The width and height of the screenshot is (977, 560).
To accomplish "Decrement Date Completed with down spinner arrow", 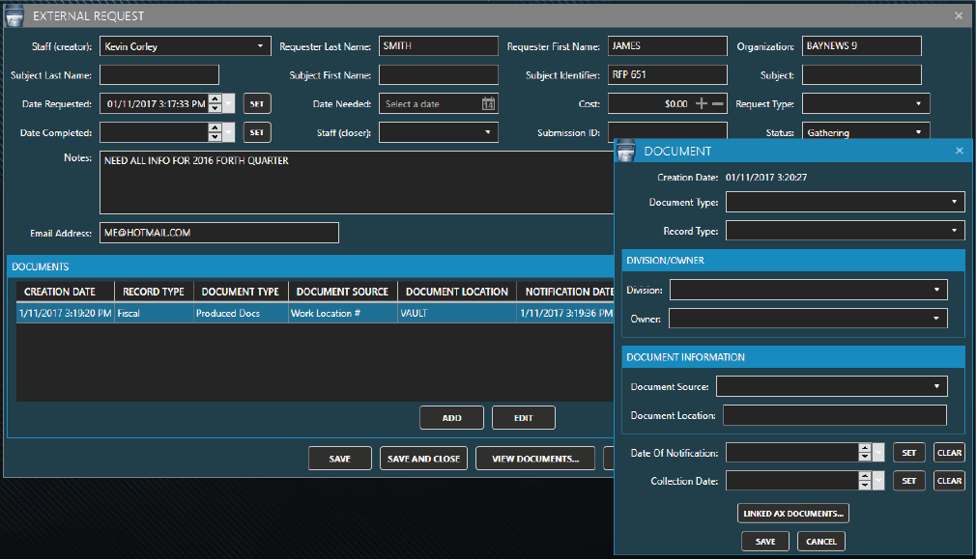I will coord(215,137).
